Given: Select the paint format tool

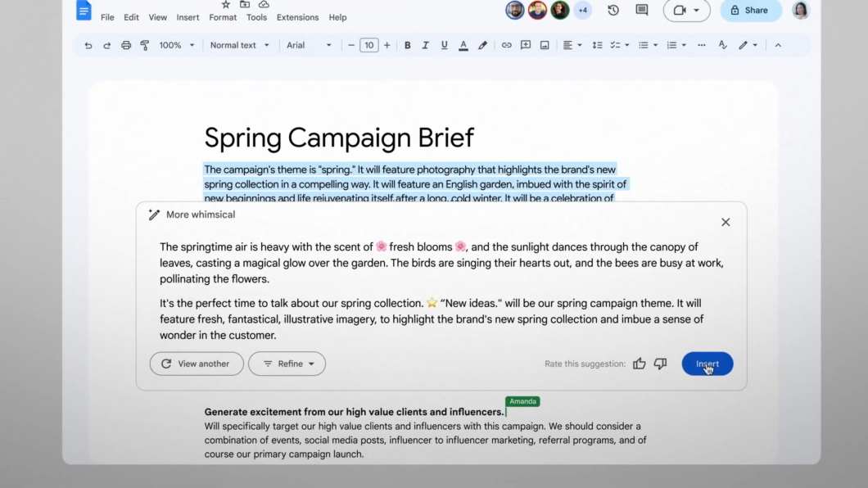Looking at the screenshot, I should tap(145, 45).
